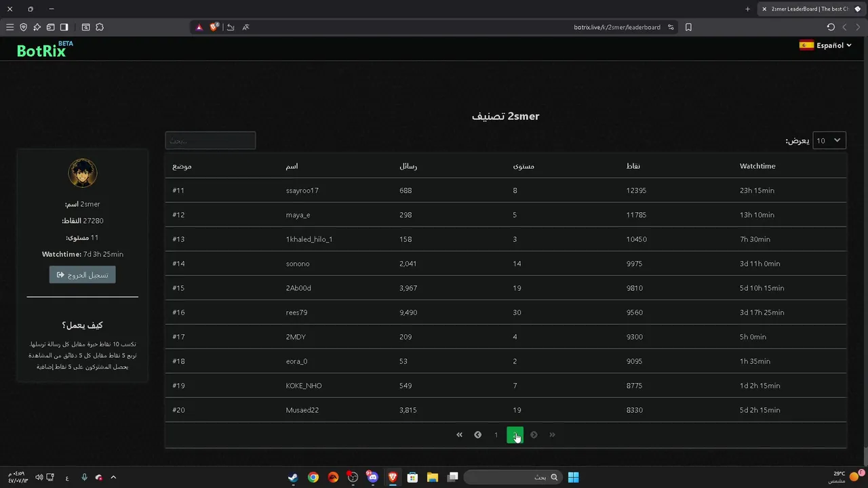Click the tab search icon in toolbar
868x488 pixels.
pos(85,27)
